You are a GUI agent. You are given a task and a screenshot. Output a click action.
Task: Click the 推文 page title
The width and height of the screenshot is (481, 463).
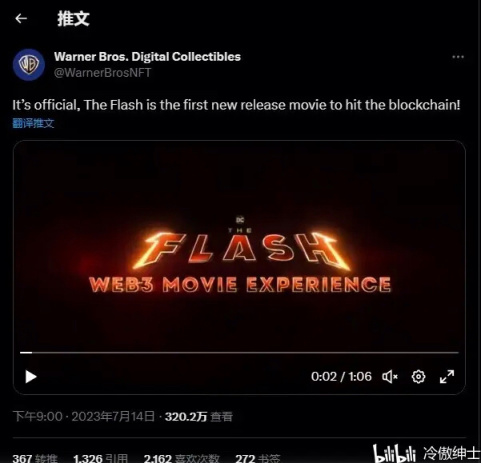coord(73,18)
